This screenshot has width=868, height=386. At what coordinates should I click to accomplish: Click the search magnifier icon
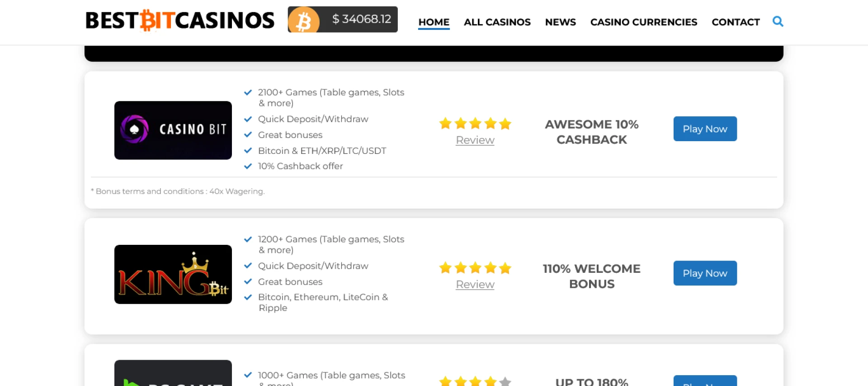778,21
